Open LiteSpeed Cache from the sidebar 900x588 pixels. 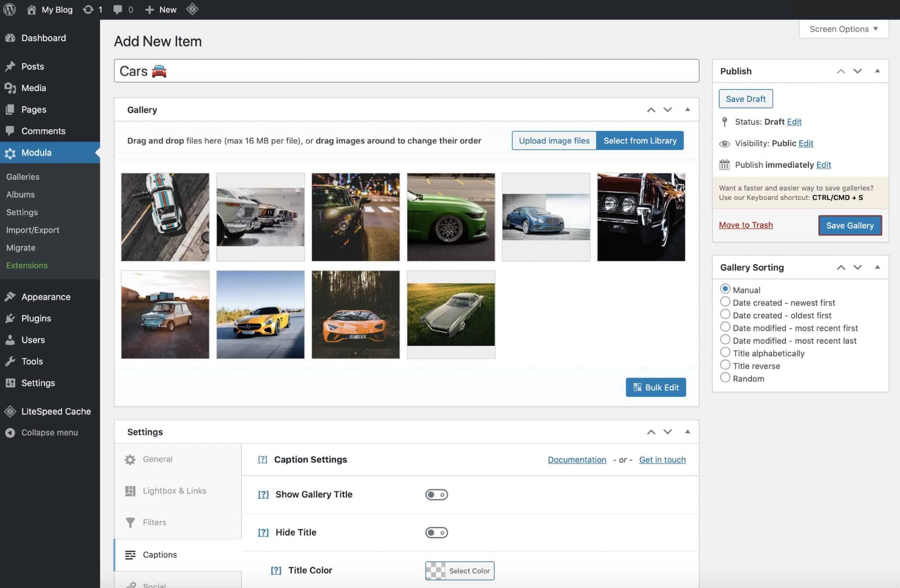(10, 411)
